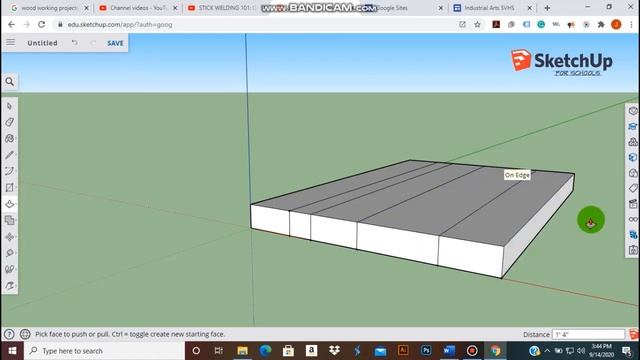Click the Untitled model name
Screen dimensions: 640x360
tap(42, 43)
